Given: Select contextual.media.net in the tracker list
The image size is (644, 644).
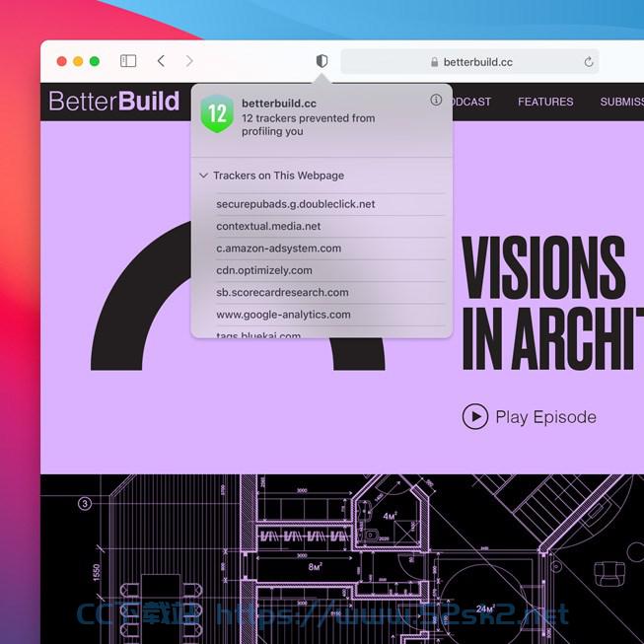Looking at the screenshot, I should (329, 226).
